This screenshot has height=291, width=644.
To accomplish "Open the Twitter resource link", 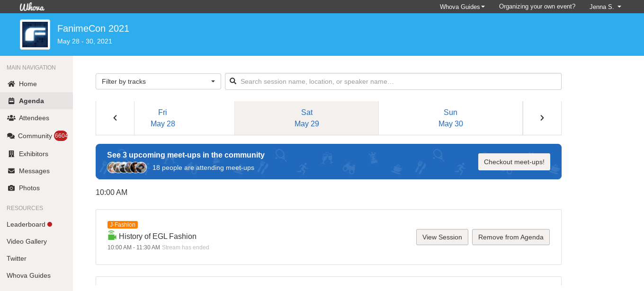I will [17, 258].
